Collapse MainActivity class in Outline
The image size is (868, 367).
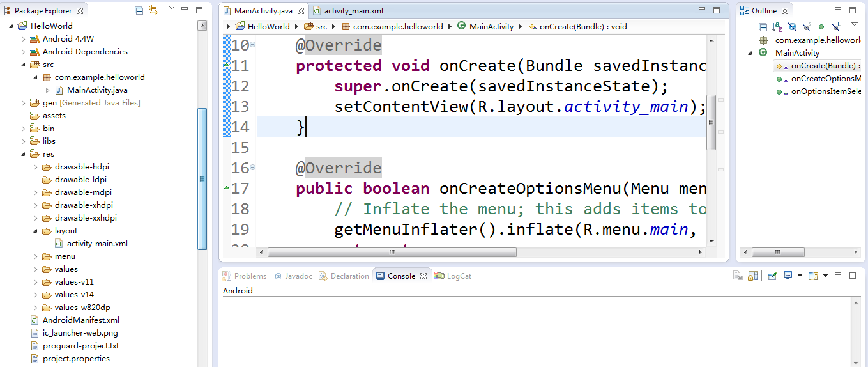(750, 53)
